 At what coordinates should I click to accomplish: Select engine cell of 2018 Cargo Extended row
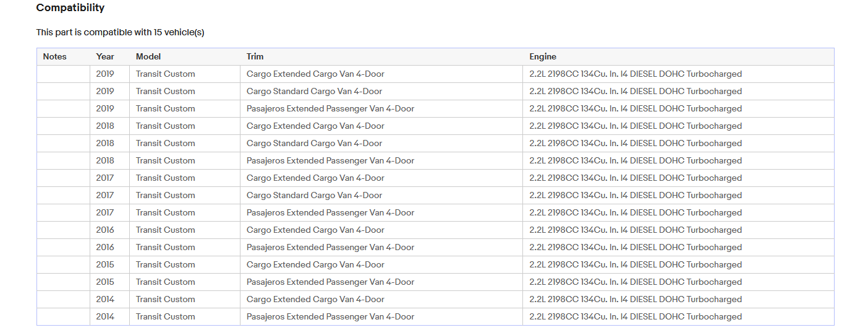click(x=636, y=126)
